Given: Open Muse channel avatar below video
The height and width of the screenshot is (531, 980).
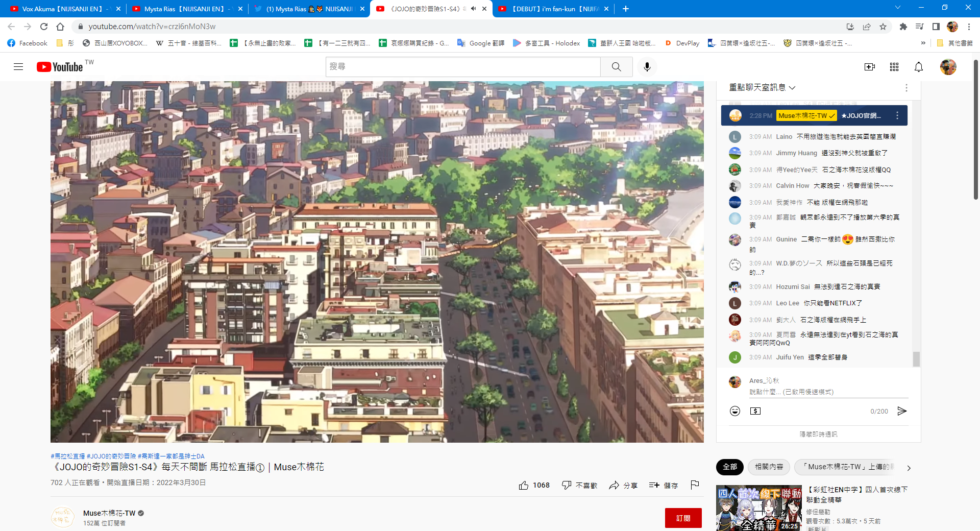Looking at the screenshot, I should 63,518.
